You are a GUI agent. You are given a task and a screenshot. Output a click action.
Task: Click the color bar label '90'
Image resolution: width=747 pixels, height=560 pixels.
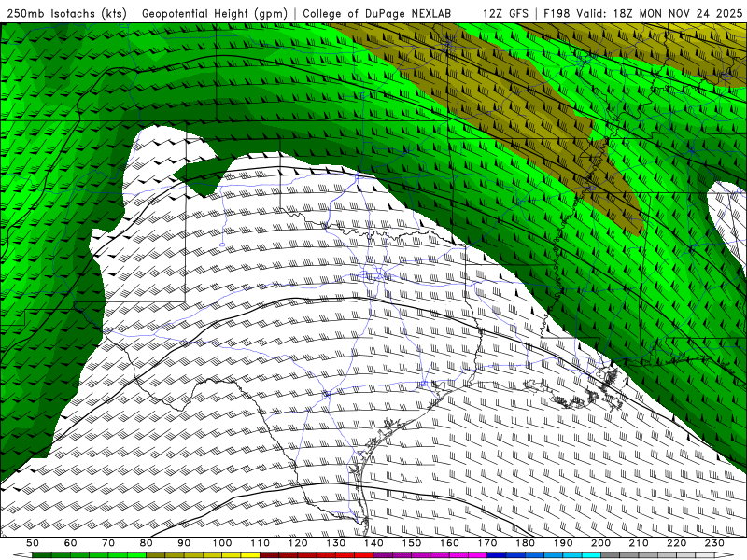coord(184,543)
